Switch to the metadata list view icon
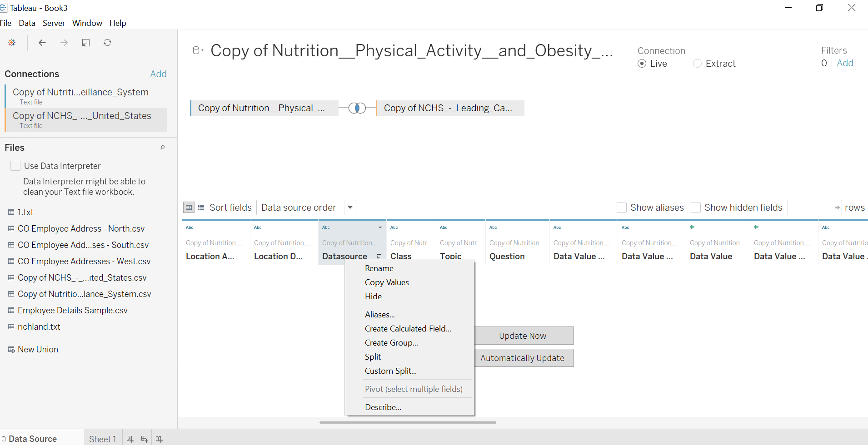Viewport: 868px width, 445px height. pos(201,208)
